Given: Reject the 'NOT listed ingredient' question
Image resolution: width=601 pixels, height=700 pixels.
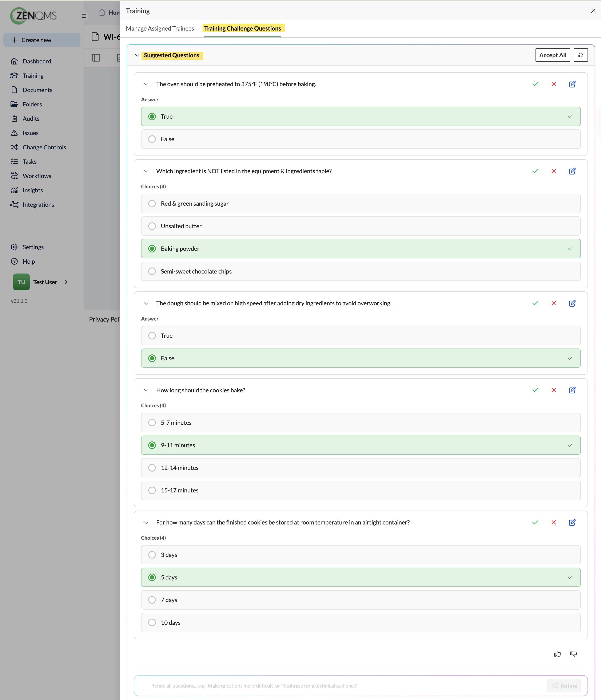Looking at the screenshot, I should (554, 171).
